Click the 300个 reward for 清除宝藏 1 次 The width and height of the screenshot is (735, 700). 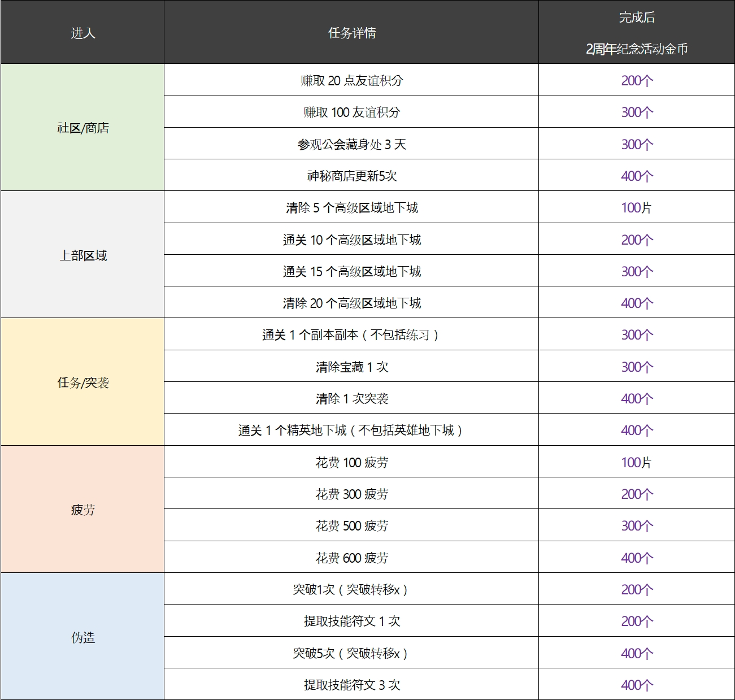637,367
